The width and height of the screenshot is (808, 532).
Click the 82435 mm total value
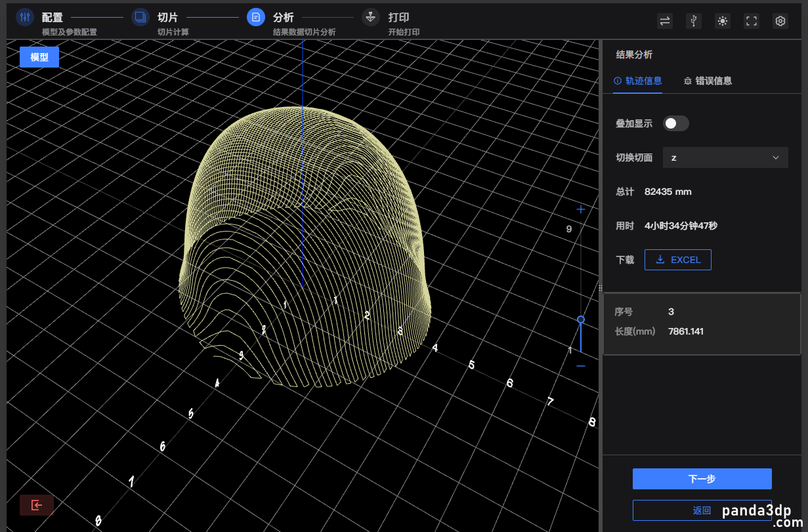pos(668,192)
